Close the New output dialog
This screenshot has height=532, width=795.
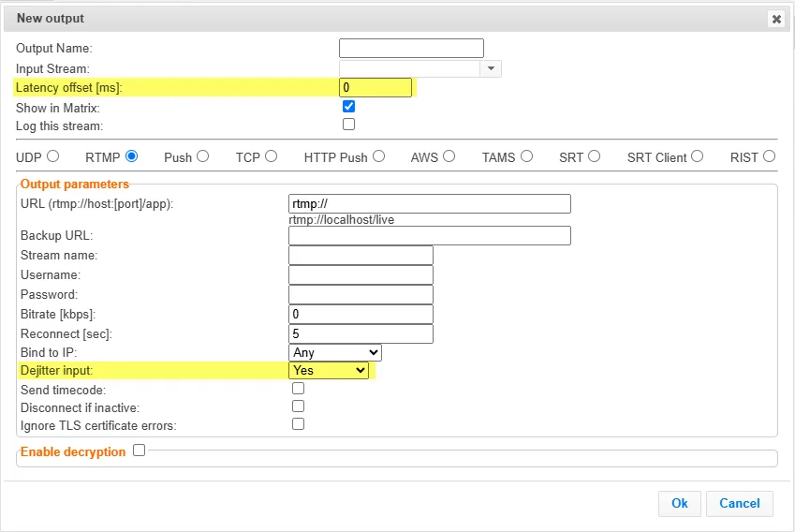[x=776, y=20]
